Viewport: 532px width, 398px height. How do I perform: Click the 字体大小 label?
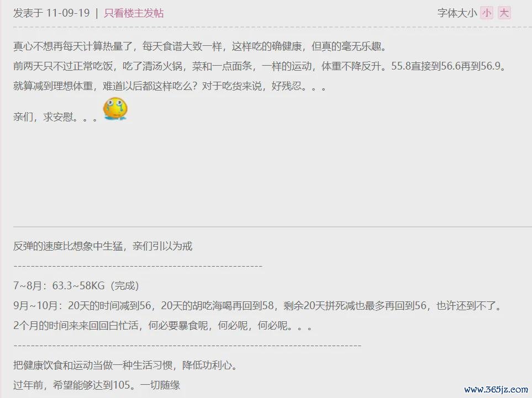457,13
